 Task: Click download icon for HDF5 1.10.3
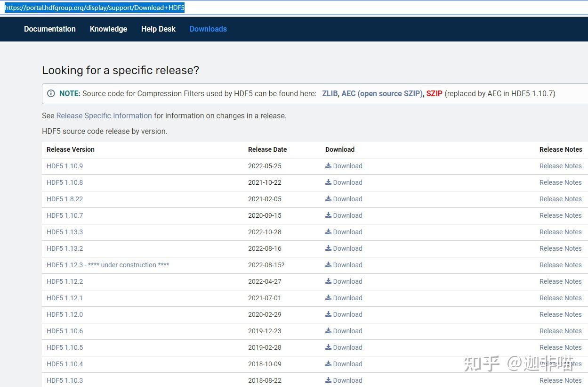click(x=328, y=380)
